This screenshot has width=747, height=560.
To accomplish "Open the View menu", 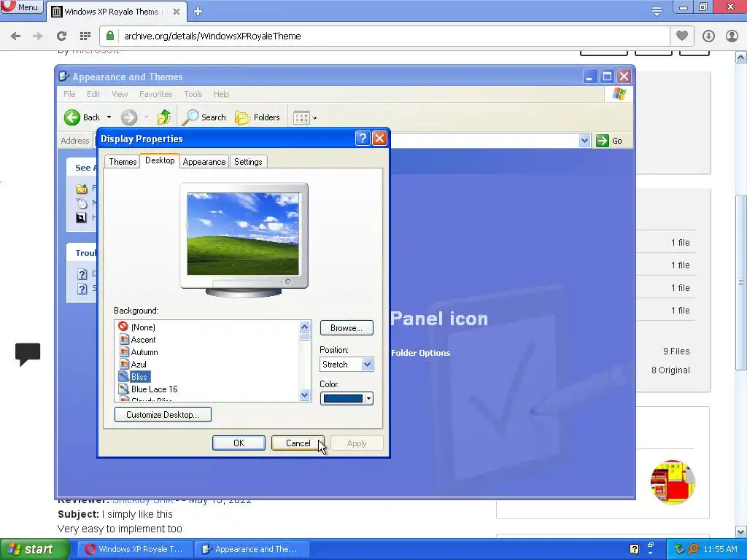I will [x=120, y=94].
